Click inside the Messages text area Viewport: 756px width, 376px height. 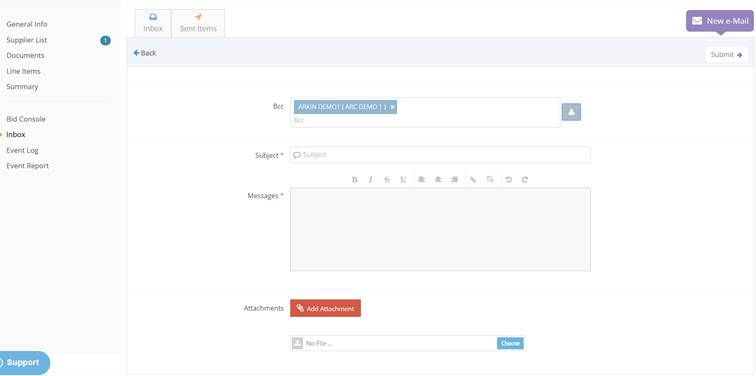coord(440,229)
